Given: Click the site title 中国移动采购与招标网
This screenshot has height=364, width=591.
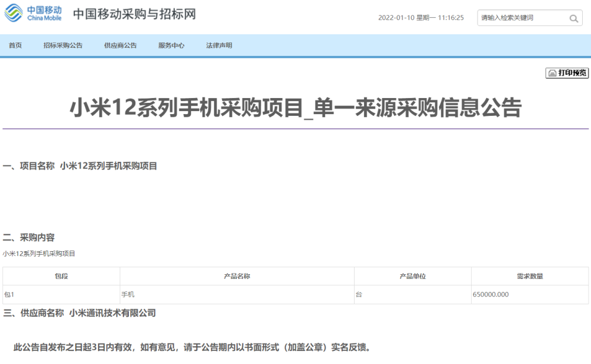Looking at the screenshot, I should tap(135, 14).
